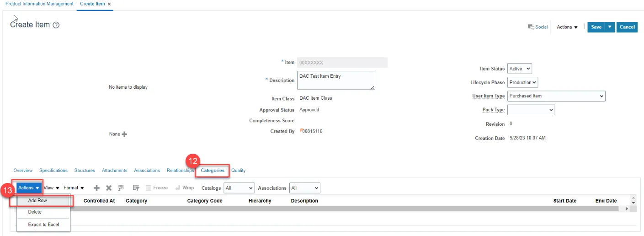Click the table scroll right arrow
The image size is (644, 236).
point(627,209)
